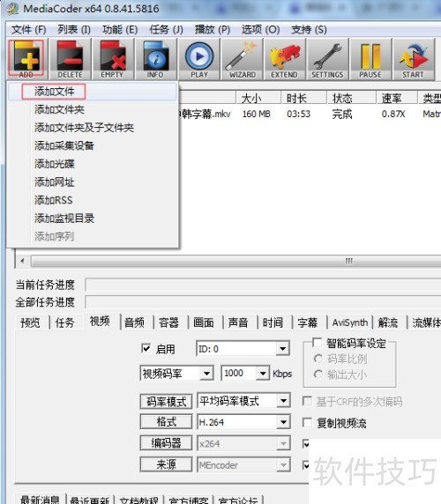The width and height of the screenshot is (441, 504).
Task: Expand the MEncoder source dropdown
Action: [x=283, y=464]
